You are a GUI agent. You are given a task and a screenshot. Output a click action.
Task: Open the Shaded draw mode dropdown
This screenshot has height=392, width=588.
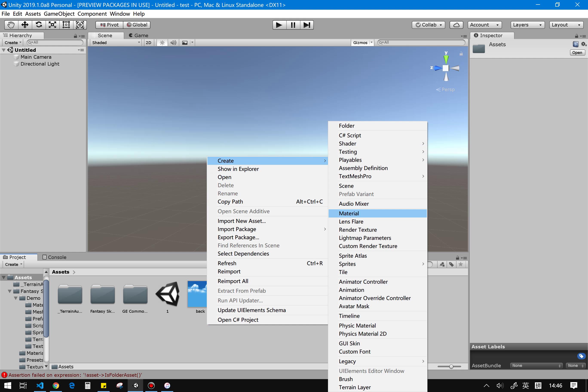click(x=116, y=43)
